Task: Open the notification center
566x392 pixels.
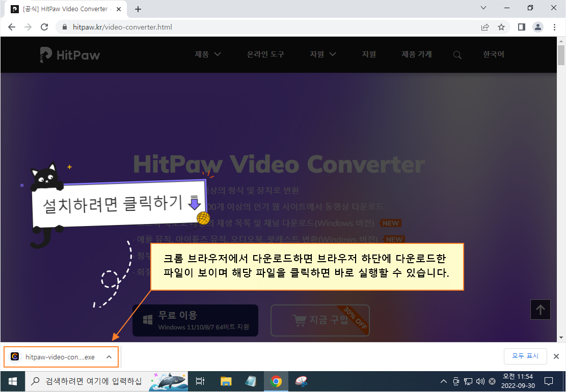Action: click(549, 381)
